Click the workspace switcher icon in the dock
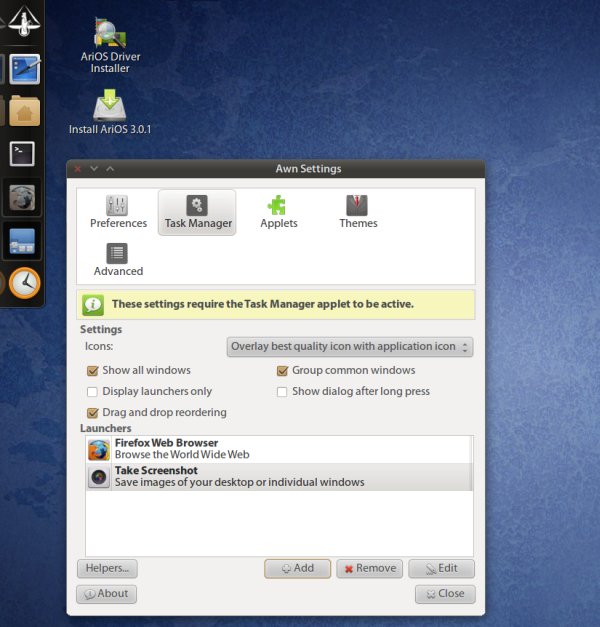The width and height of the screenshot is (600, 627). pyautogui.click(x=22, y=241)
